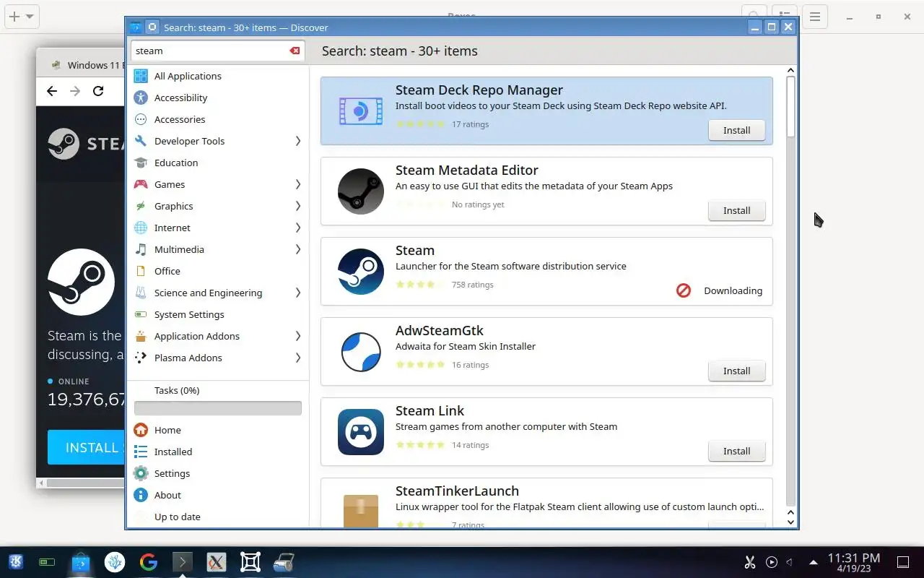Expand the Graphics category arrow
Viewport: 924px width, 578px height.
297,206
